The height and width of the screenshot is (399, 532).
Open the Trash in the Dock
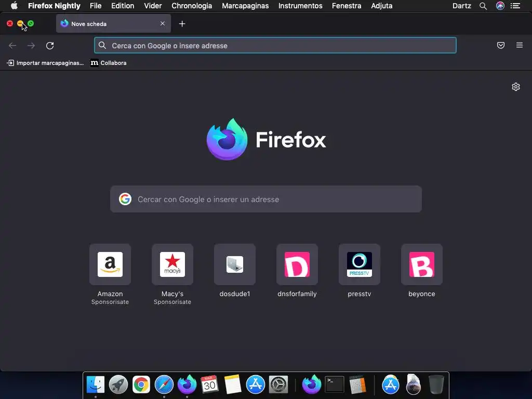[436, 384]
